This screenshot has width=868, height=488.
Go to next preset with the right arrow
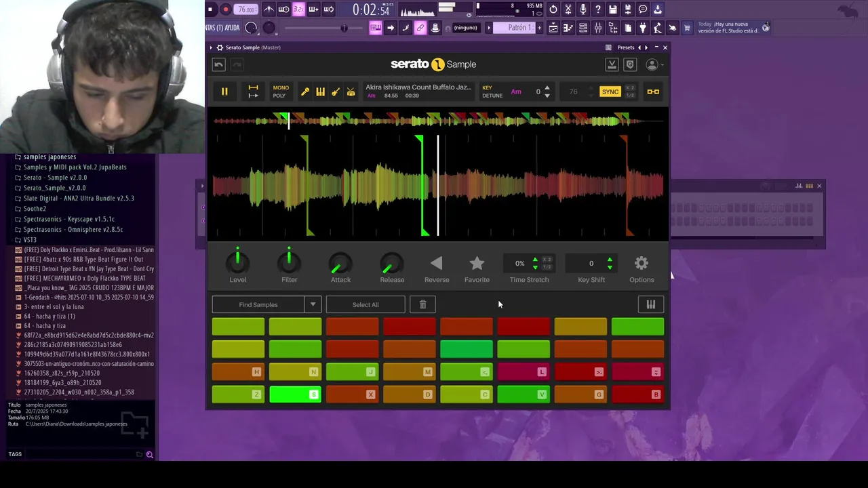(x=646, y=47)
